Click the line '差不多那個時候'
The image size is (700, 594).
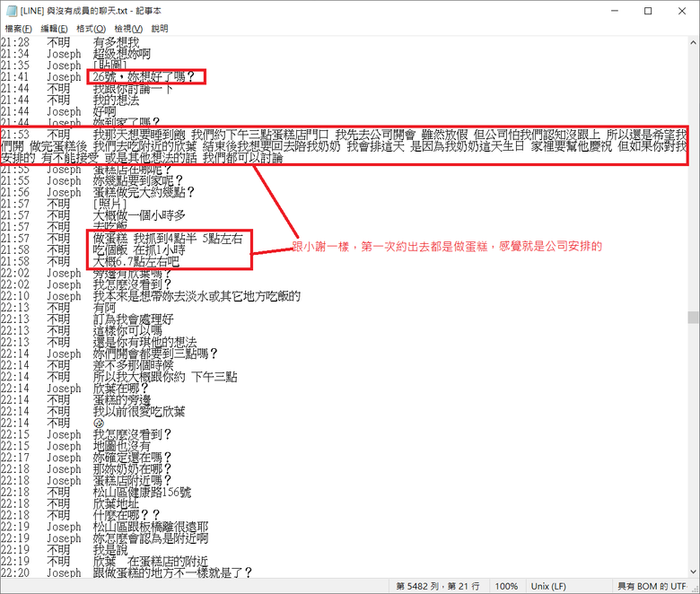coord(133,365)
